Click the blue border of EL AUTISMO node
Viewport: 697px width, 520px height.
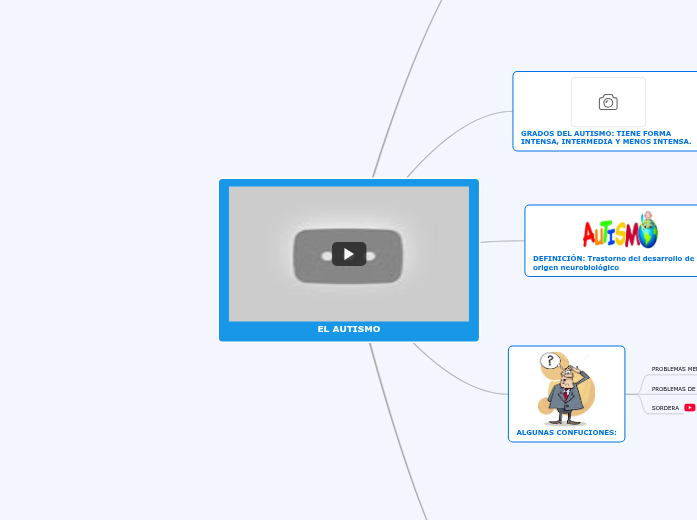(x=223, y=260)
